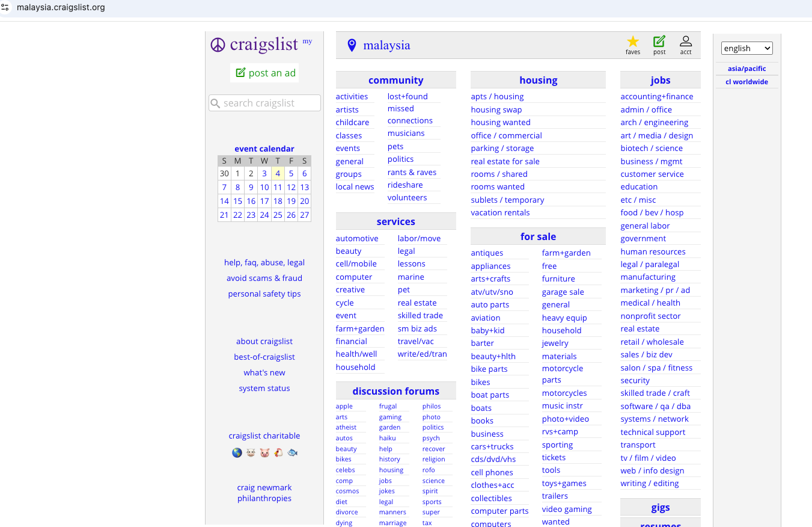Select day 27 in event calendar
The width and height of the screenshot is (812, 527).
pyautogui.click(x=305, y=215)
